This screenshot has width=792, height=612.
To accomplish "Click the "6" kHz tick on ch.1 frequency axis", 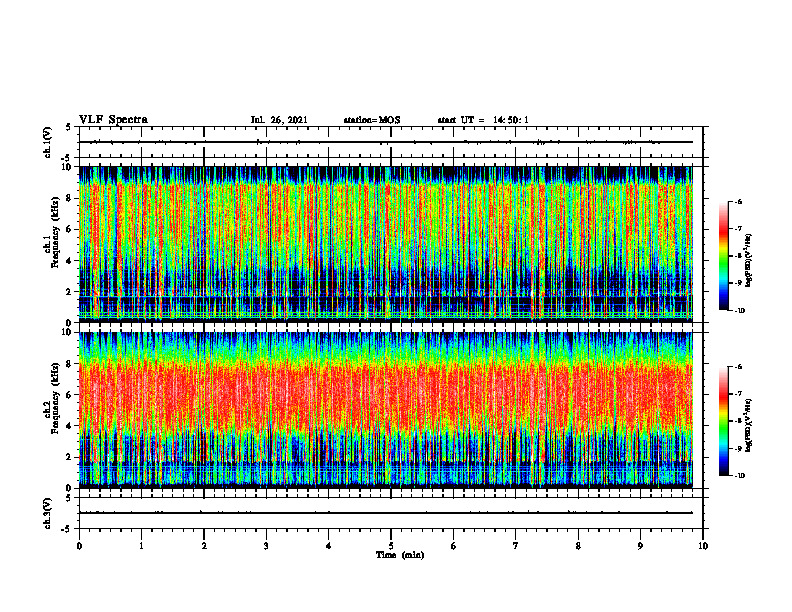I will (69, 229).
